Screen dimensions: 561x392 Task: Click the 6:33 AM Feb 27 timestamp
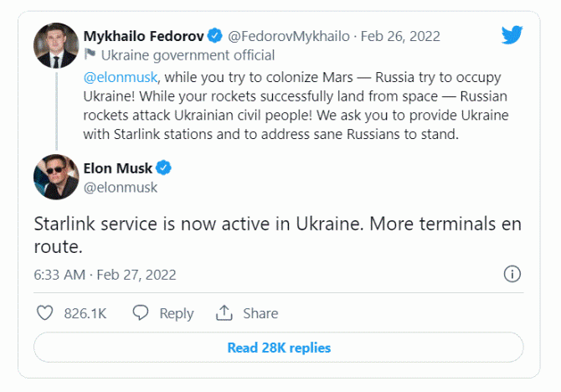pos(105,275)
